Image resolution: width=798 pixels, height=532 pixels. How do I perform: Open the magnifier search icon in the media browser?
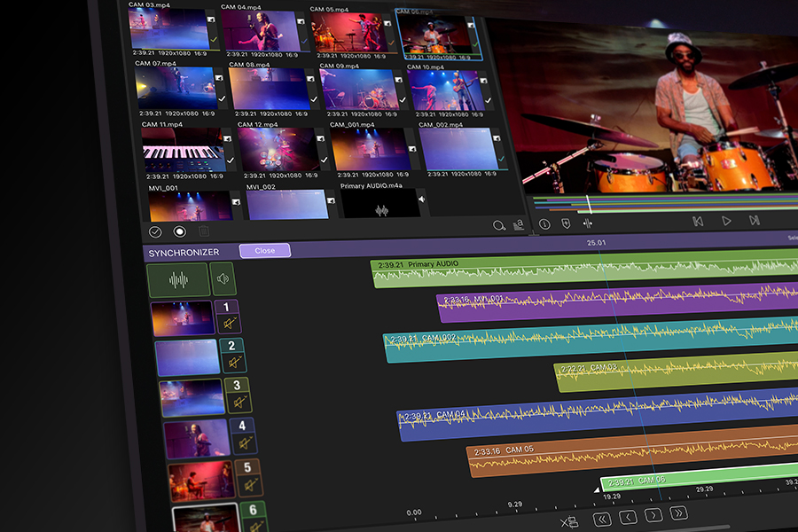[498, 225]
